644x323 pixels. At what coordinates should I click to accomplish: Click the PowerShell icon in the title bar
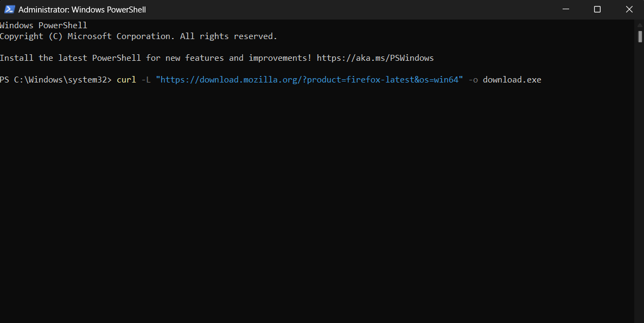[10, 9]
